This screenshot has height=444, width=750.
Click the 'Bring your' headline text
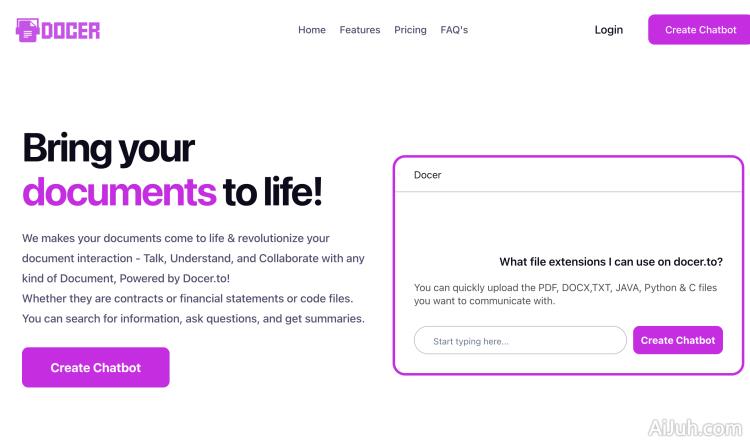pyautogui.click(x=108, y=148)
